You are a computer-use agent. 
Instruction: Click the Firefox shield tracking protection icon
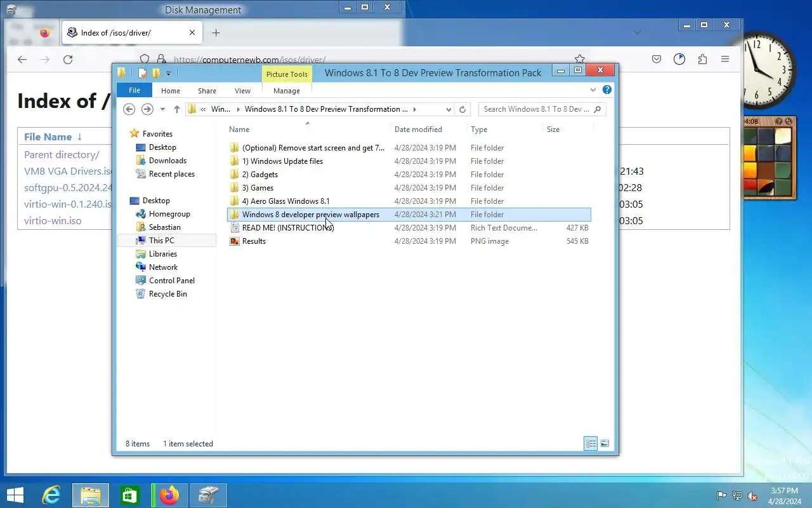[144, 59]
